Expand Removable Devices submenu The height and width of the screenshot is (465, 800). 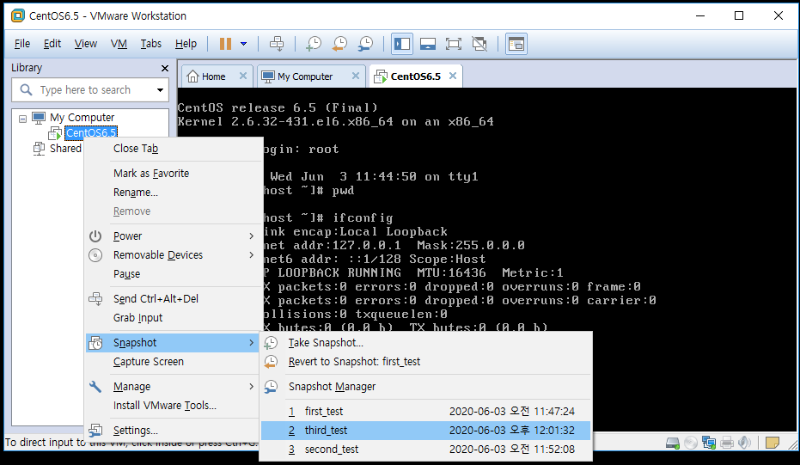point(173,255)
